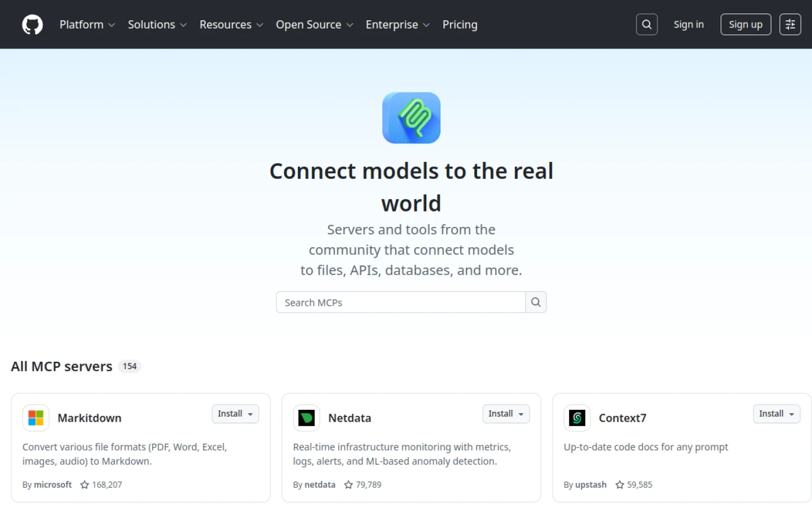The image size is (812, 508).
Task: Click the Sign up button
Action: click(x=745, y=24)
